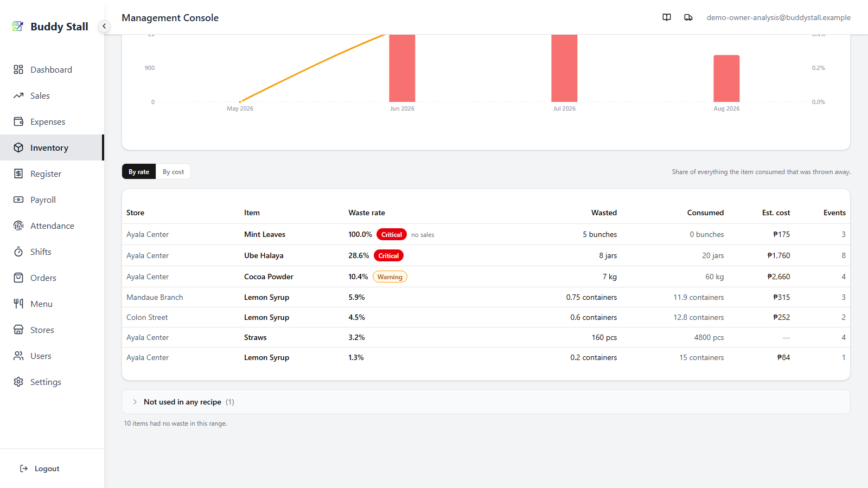The height and width of the screenshot is (488, 868).
Task: Select the Shifts timer icon
Action: [18, 252]
